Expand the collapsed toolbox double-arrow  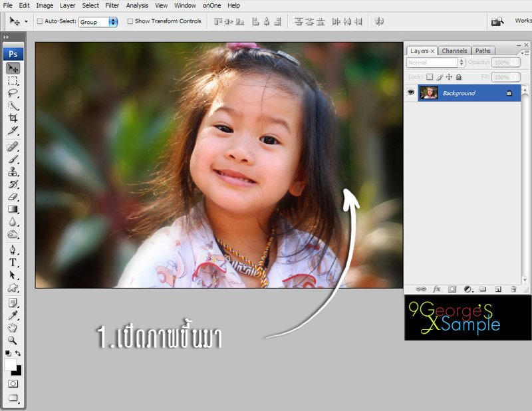point(6,37)
